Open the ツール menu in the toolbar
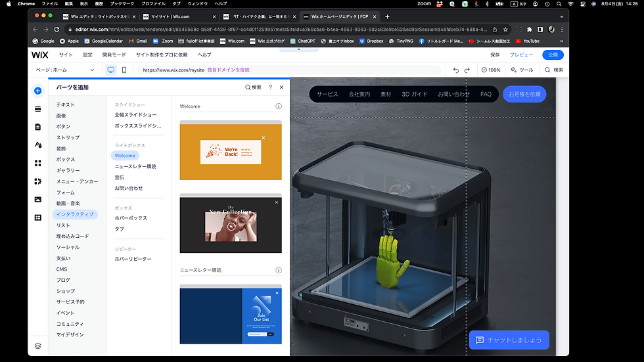644x362 pixels. click(522, 70)
